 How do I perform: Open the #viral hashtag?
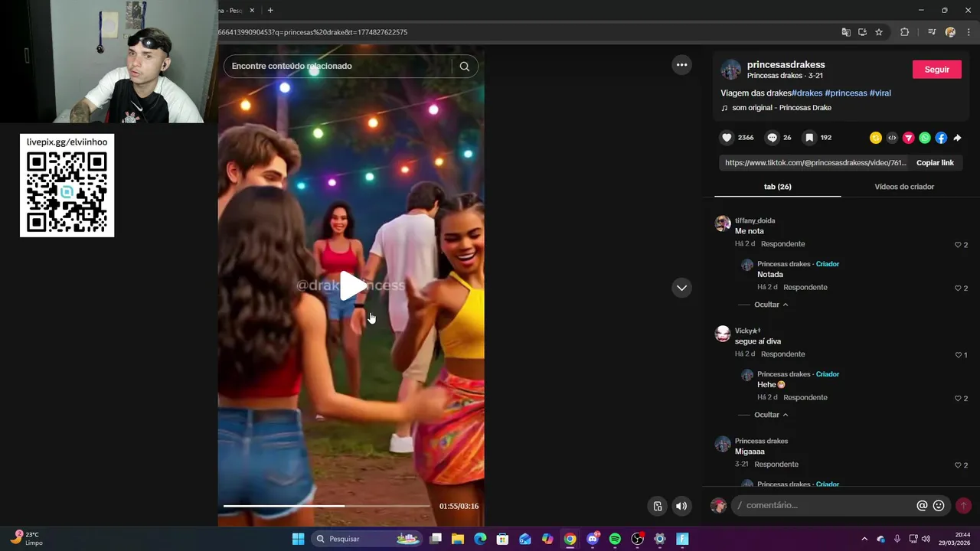click(x=880, y=93)
